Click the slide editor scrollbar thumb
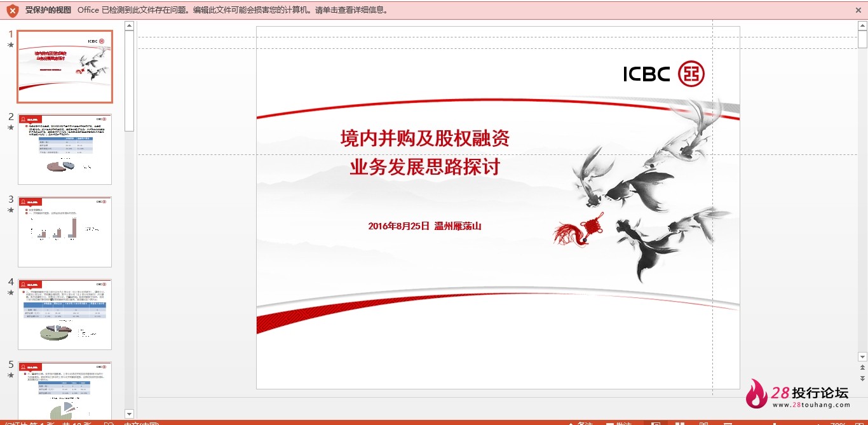The width and height of the screenshot is (868, 425). [862, 39]
